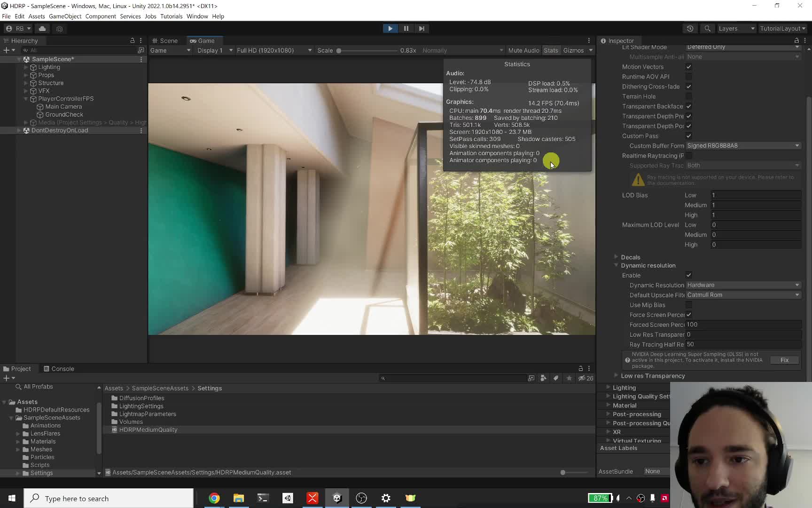Screen dimensions: 812x508
Task: Open the Default Upscale Filter dropdown
Action: point(742,295)
